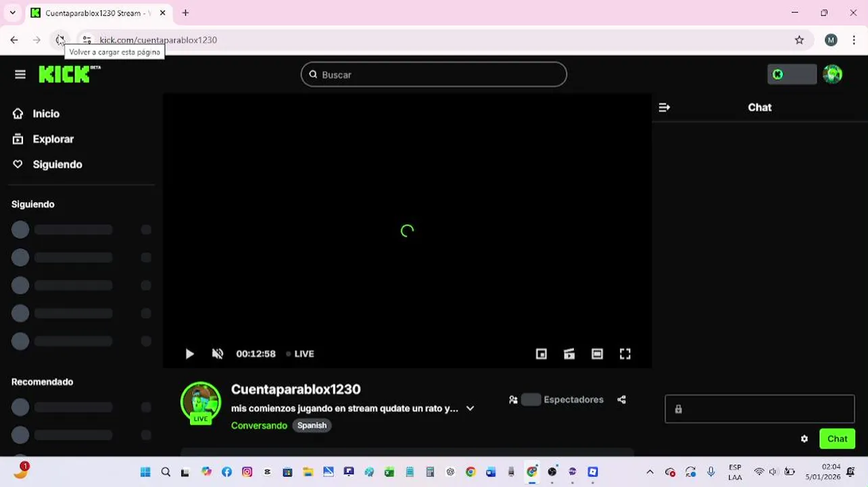Image resolution: width=868 pixels, height=487 pixels.
Task: Launch Instagram from the taskbar
Action: point(247,472)
